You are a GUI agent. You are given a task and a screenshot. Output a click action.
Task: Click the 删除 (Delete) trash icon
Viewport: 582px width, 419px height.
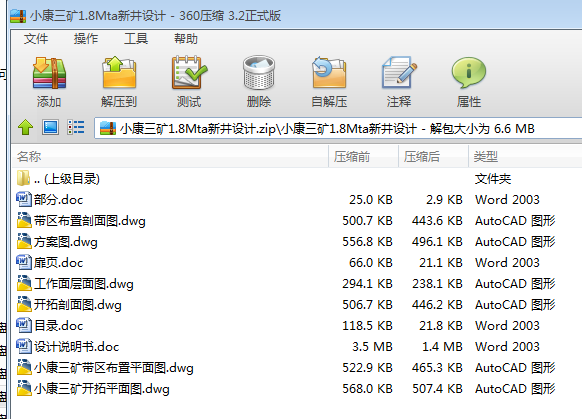tap(259, 73)
